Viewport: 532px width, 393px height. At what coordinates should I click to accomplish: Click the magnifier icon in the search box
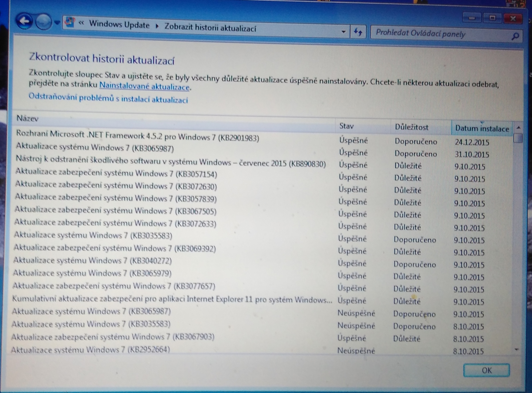pos(515,36)
